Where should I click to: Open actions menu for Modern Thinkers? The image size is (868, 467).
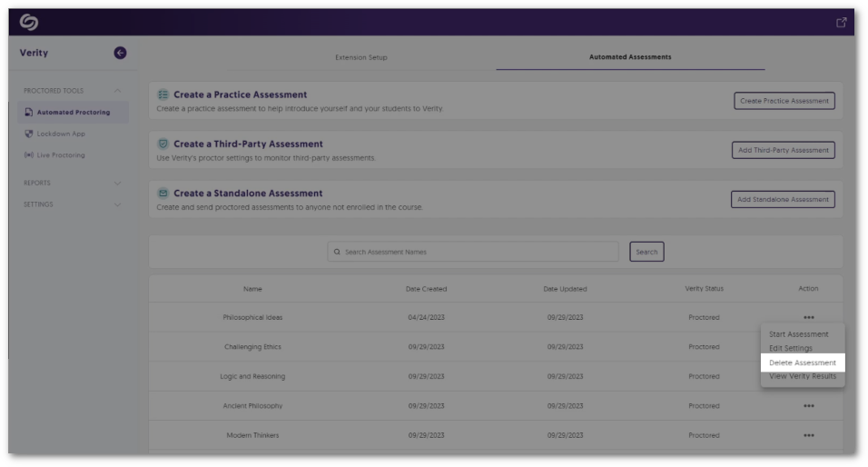[x=809, y=435]
